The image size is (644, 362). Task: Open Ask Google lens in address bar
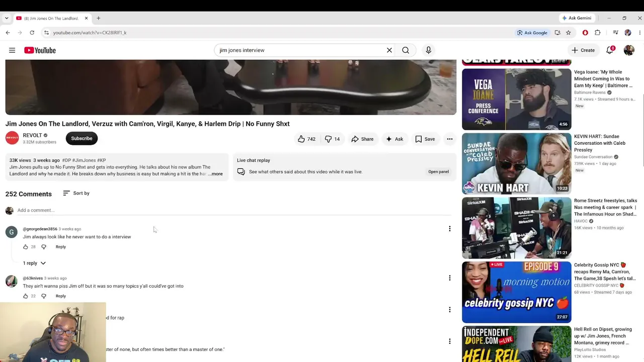click(532, 33)
